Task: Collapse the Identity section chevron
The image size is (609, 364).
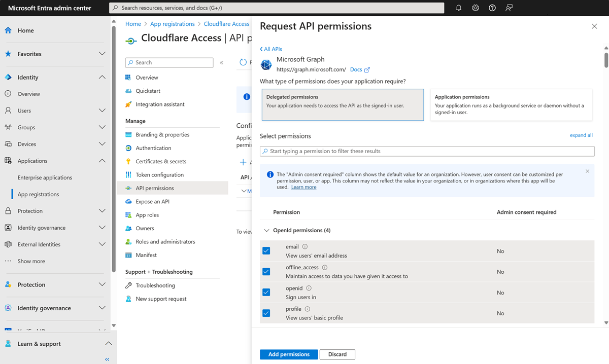Action: coord(102,78)
